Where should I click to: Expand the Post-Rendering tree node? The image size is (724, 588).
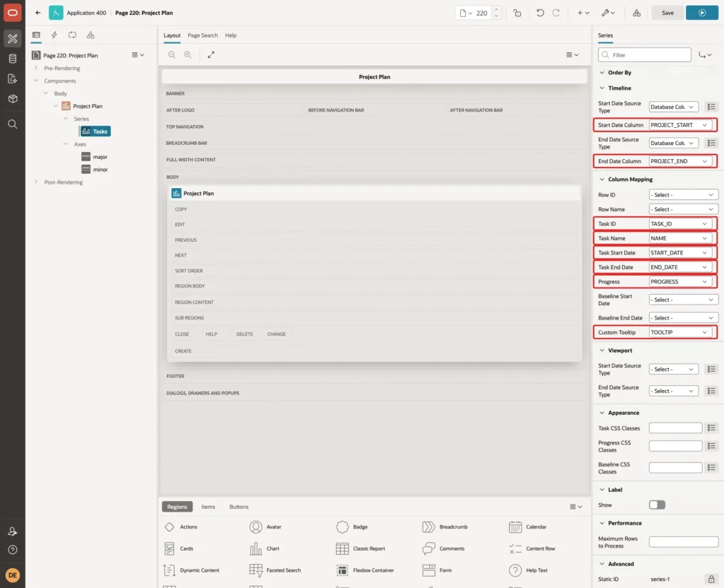coord(35,182)
